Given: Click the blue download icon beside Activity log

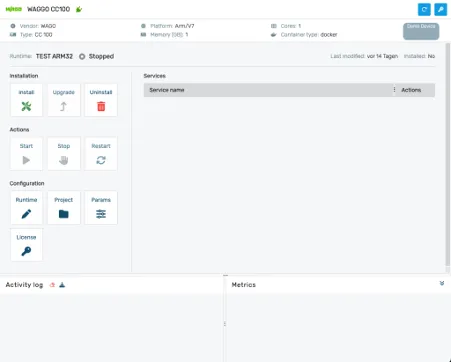Looking at the screenshot, I should [x=62, y=285].
